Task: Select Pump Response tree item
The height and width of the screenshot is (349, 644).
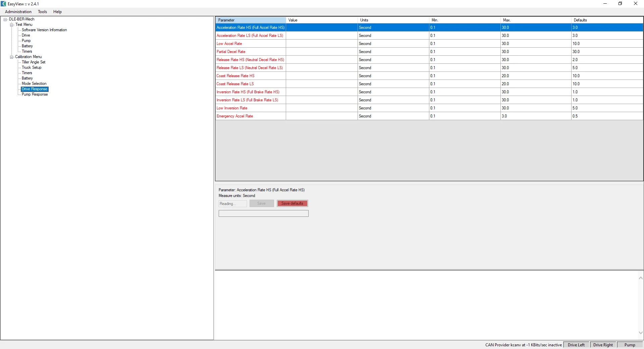Action: (35, 94)
